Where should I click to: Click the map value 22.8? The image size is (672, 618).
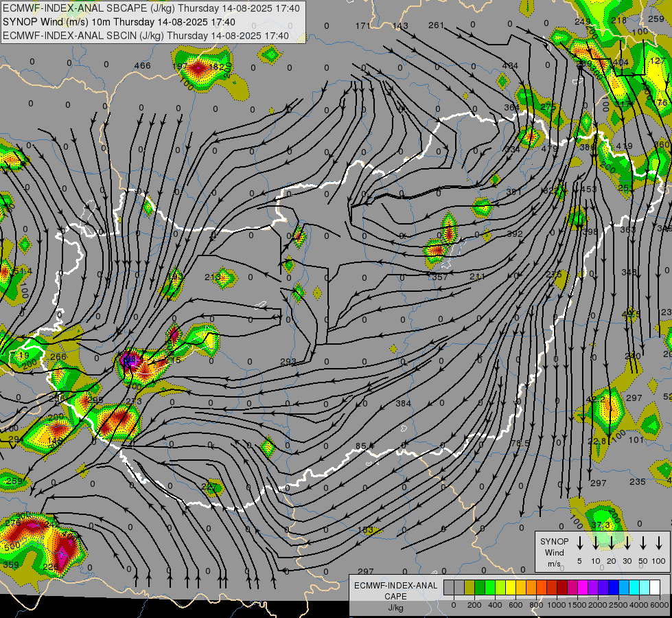(x=597, y=442)
